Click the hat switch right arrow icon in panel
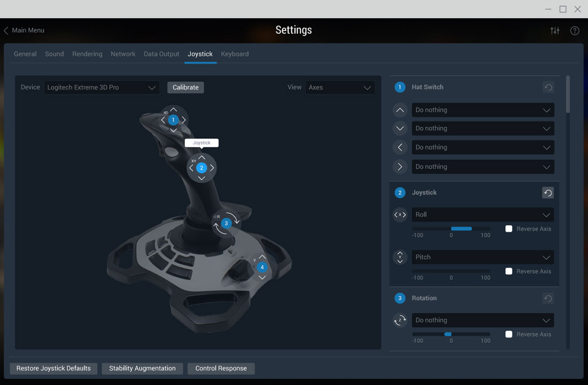Viewport: 588px width, 385px height. click(400, 167)
